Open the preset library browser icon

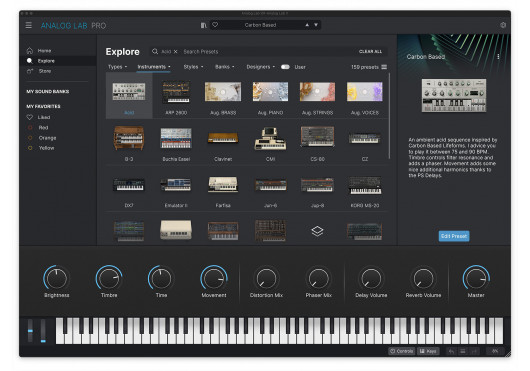203,25
